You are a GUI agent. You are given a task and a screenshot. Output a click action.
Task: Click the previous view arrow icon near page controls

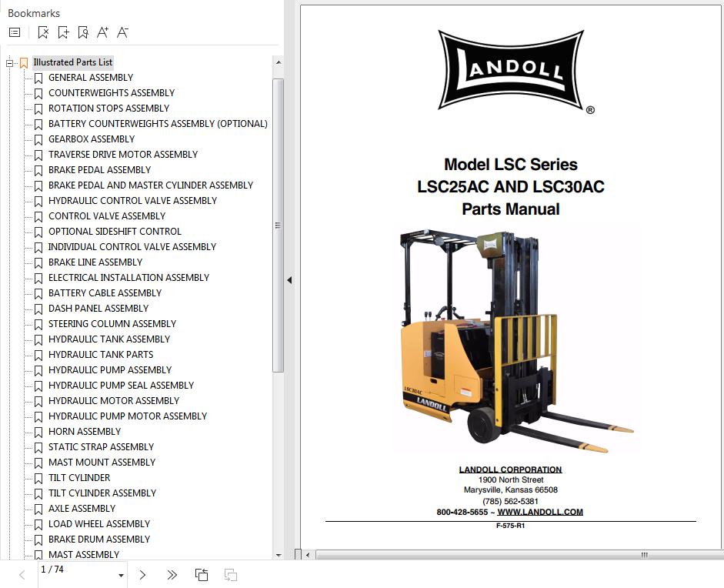[x=202, y=574]
